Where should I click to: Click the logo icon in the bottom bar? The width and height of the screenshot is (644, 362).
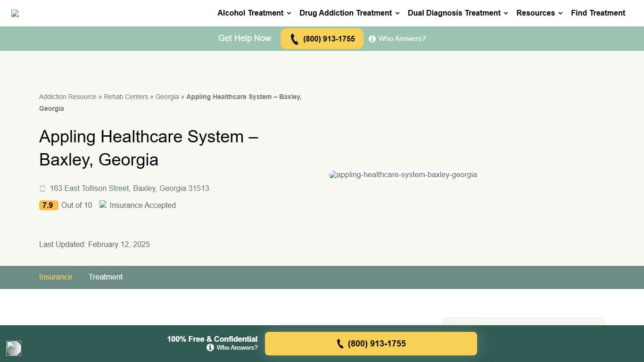[14, 348]
